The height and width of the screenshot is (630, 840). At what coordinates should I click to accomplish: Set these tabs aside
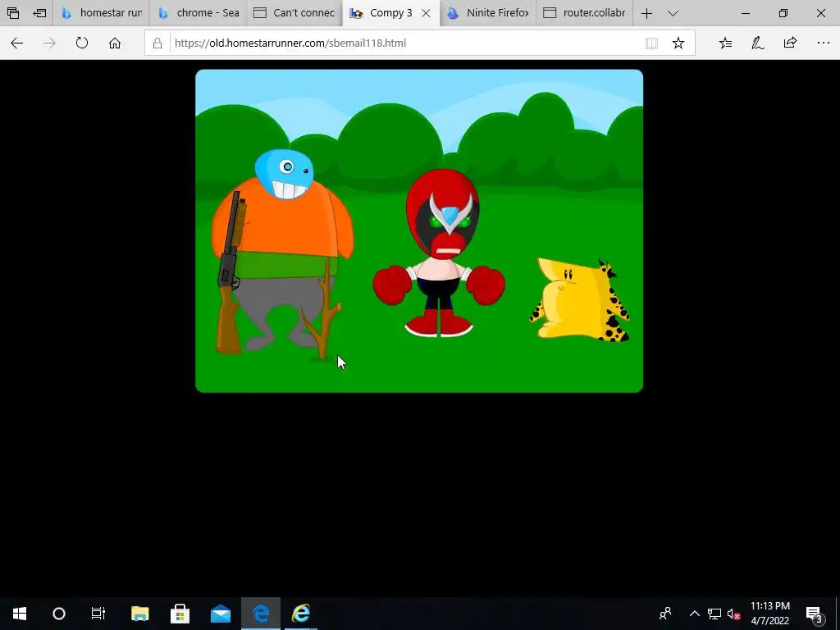(39, 13)
